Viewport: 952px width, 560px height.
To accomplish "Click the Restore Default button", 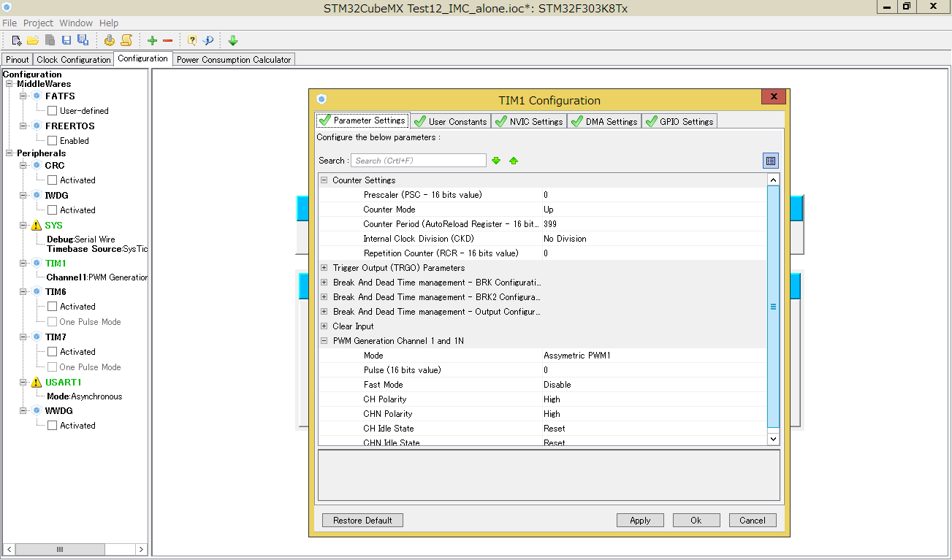I will point(362,520).
